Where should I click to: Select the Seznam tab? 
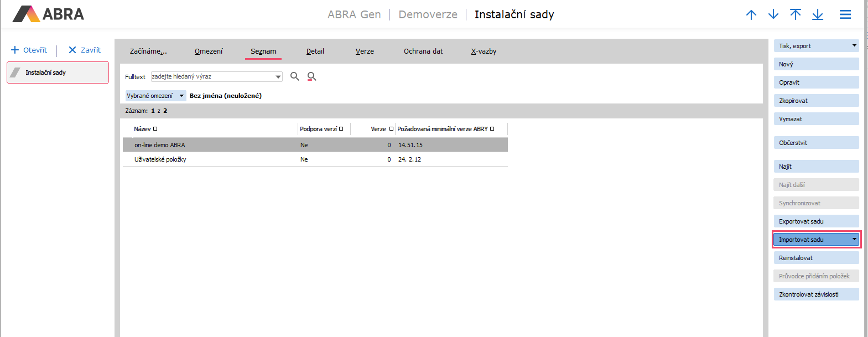tap(263, 51)
